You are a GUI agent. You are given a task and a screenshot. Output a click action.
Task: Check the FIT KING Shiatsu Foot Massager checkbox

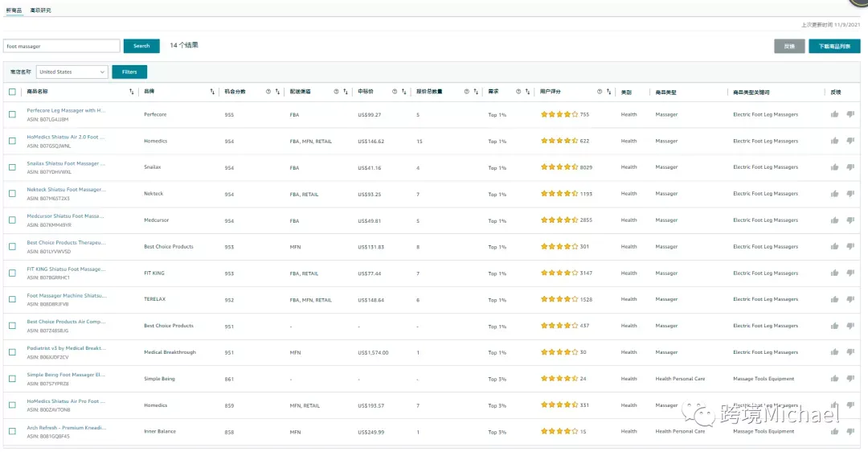12,273
